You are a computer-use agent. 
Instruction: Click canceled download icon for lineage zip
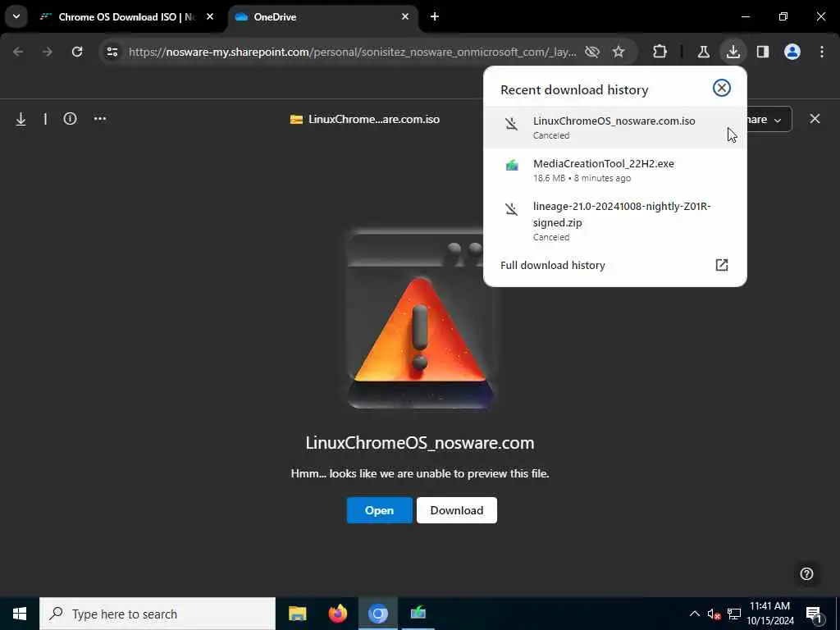click(512, 208)
